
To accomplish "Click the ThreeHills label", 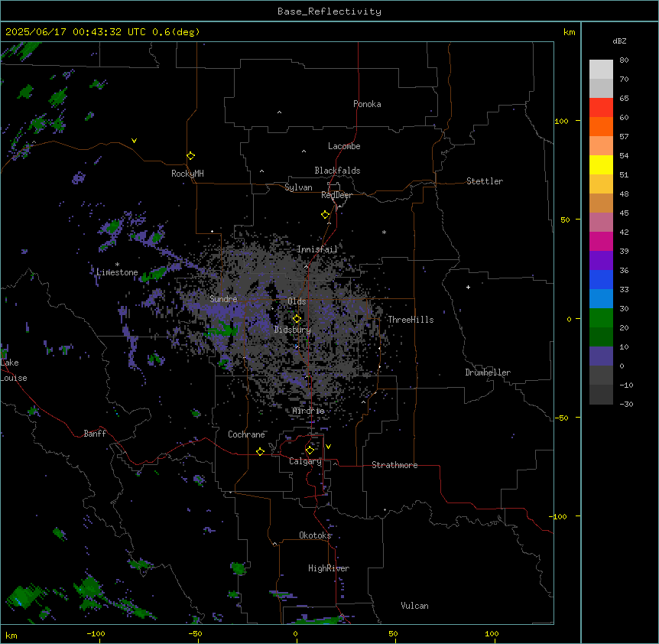I will 411,320.
